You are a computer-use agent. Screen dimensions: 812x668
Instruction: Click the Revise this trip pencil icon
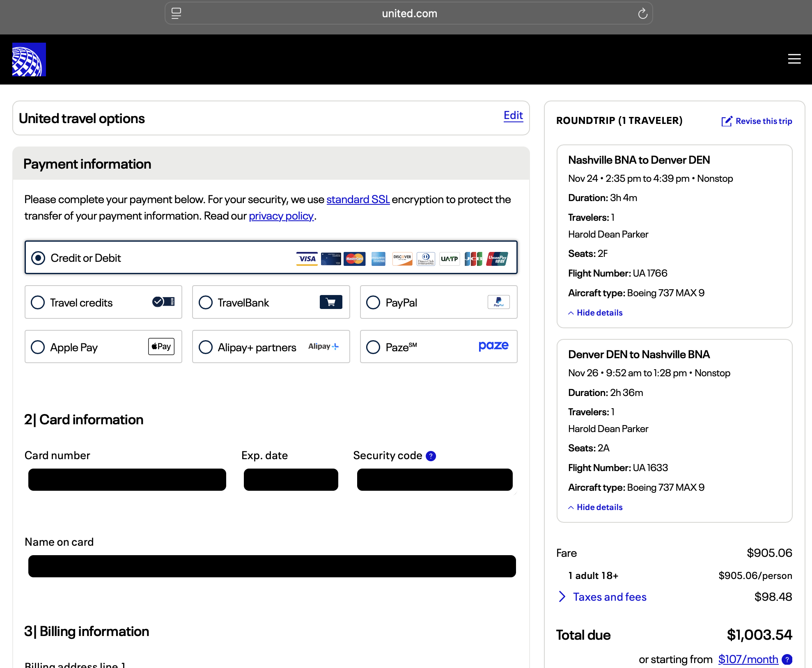[726, 121]
